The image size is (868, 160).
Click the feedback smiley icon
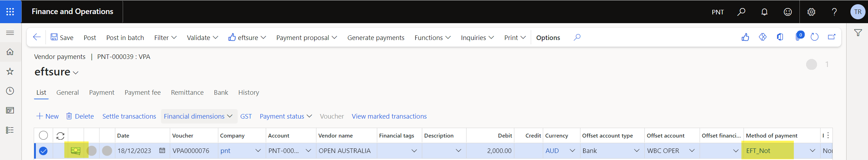tap(788, 12)
